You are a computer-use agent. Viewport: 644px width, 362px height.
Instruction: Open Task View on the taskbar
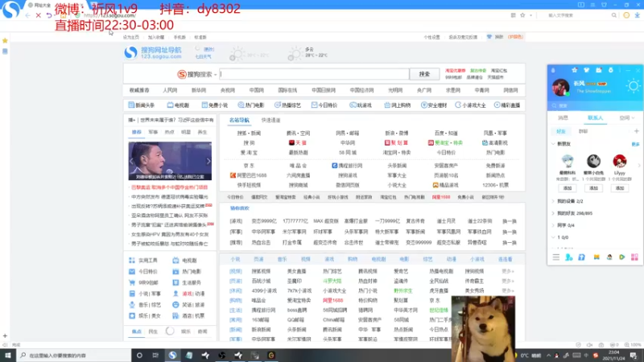pos(155,356)
